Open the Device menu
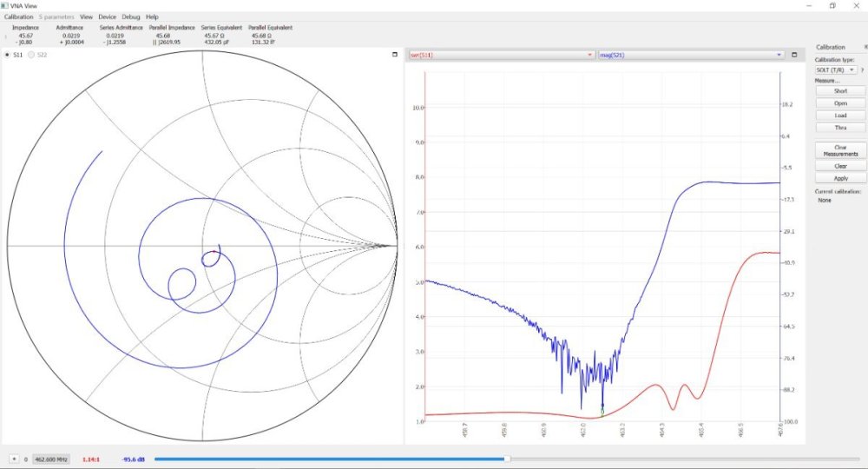 point(107,17)
